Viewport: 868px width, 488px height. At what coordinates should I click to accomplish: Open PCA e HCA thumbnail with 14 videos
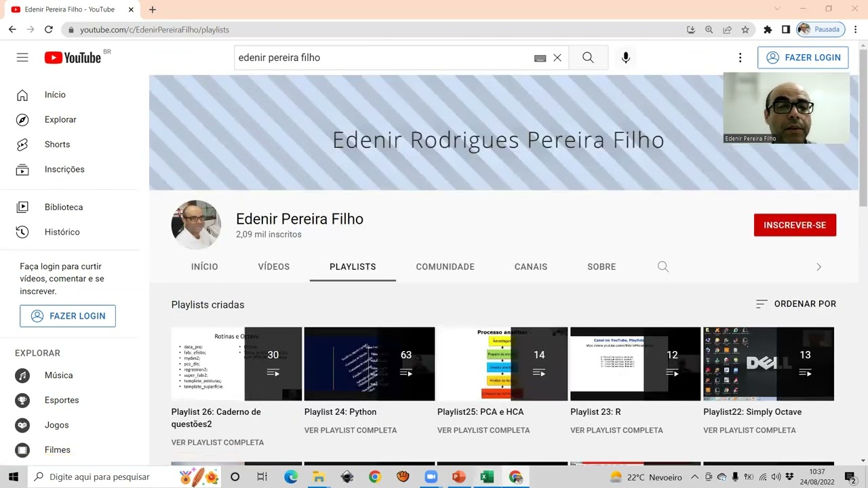coord(502,364)
